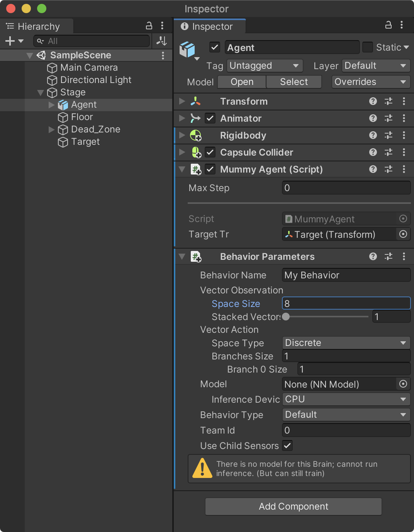Toggle the Agent GameObject active checkbox
Viewport: 414px width, 532px height.
click(215, 47)
